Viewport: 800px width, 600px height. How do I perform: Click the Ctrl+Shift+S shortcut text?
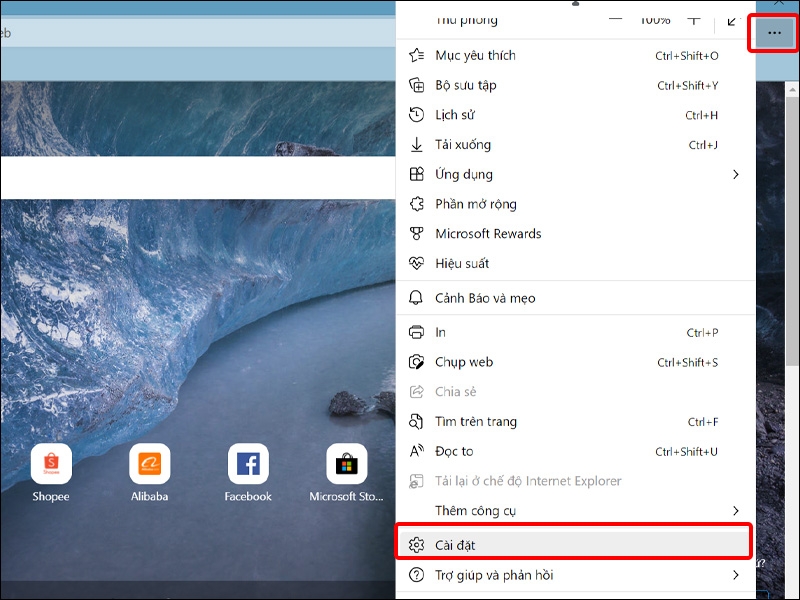coord(688,362)
